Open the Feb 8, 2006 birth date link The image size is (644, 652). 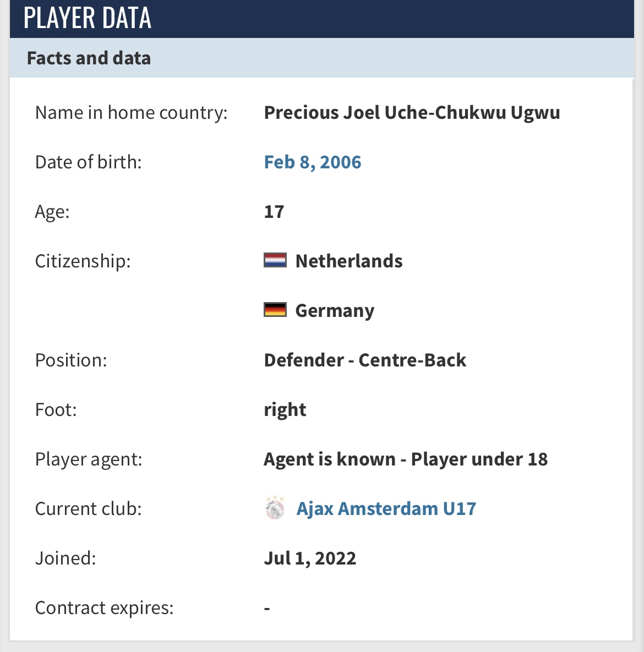tap(313, 162)
